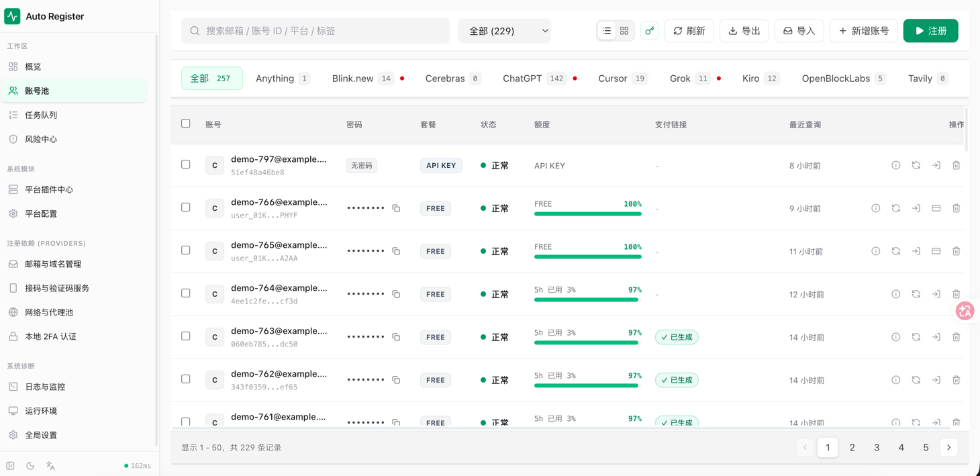Click the 162ms latency status indicator
The height and width of the screenshot is (476, 980).
click(138, 466)
